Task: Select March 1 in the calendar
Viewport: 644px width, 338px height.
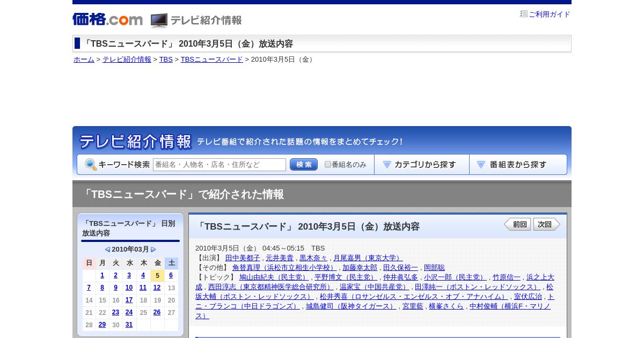Action: click(102, 275)
